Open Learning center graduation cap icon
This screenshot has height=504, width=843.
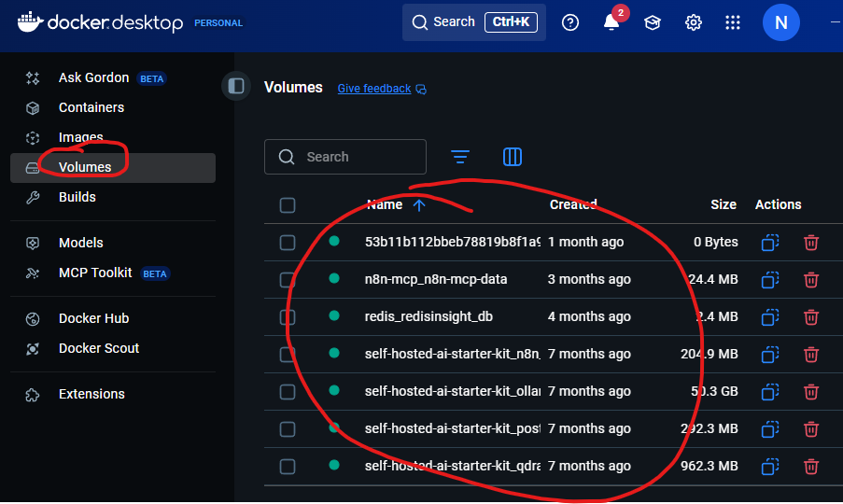click(x=653, y=22)
